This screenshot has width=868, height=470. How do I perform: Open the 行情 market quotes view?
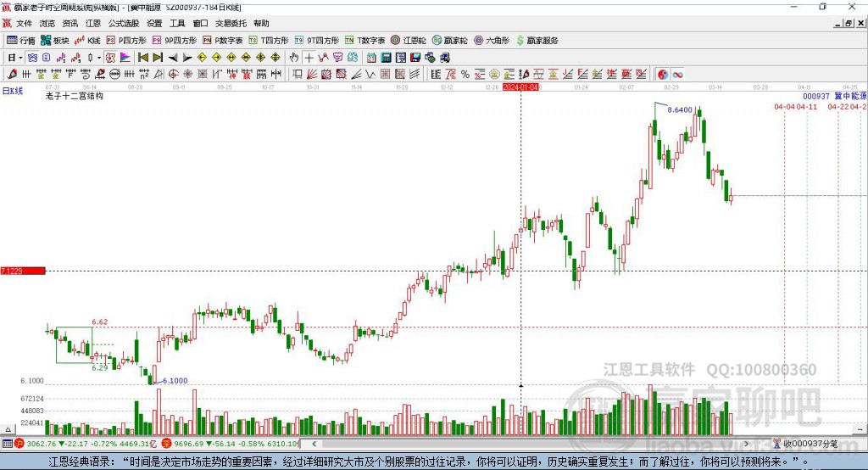21,41
